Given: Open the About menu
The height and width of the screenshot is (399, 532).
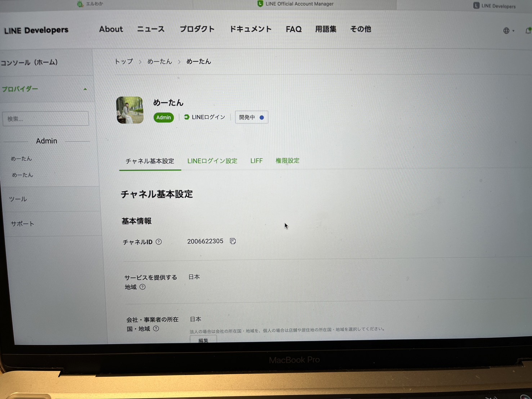Looking at the screenshot, I should (x=111, y=29).
